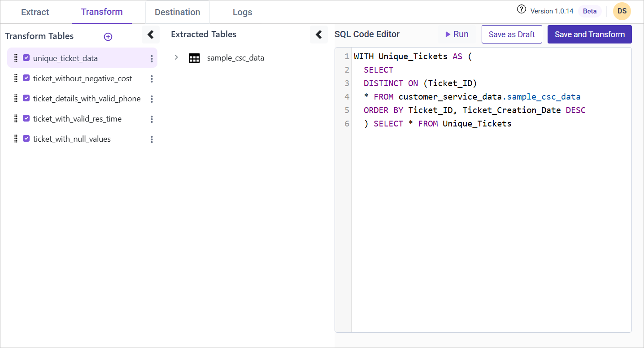Open three-dot menu for ticket_with_null_values
644x348 pixels.
tap(152, 139)
